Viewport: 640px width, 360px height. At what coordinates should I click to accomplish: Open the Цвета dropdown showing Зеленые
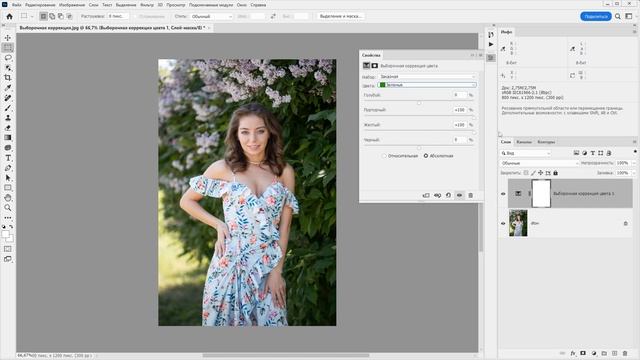coord(427,85)
